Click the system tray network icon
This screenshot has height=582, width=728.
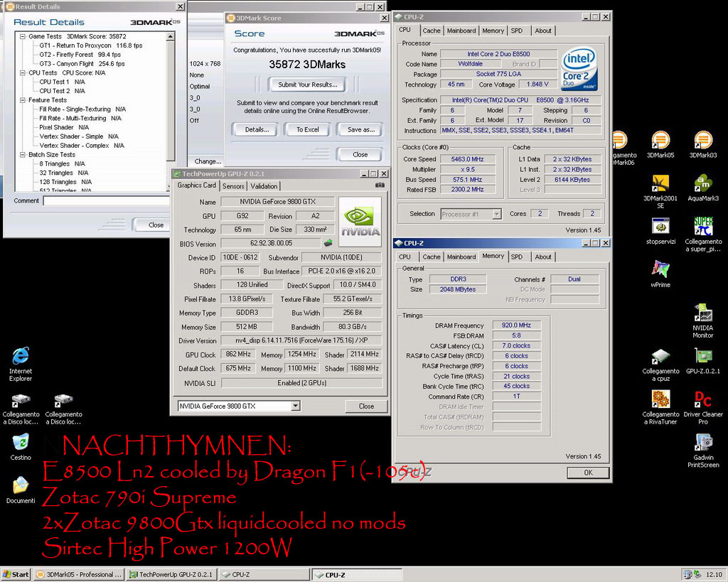tap(687, 574)
